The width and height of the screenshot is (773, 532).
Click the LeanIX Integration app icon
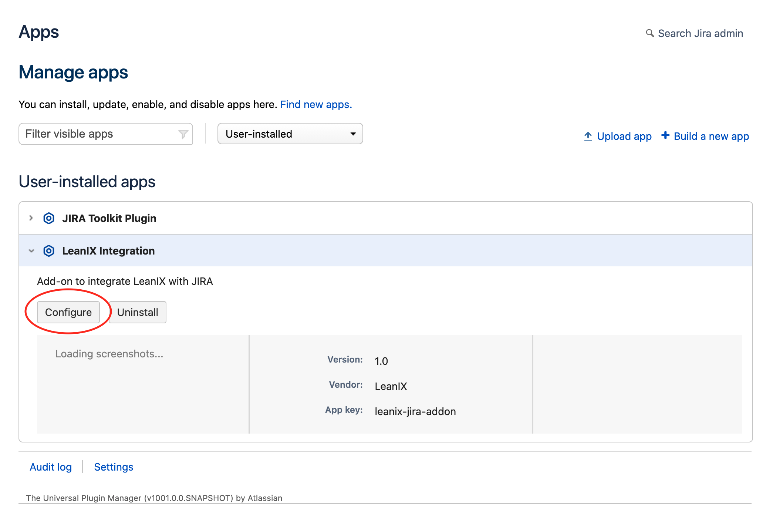49,251
